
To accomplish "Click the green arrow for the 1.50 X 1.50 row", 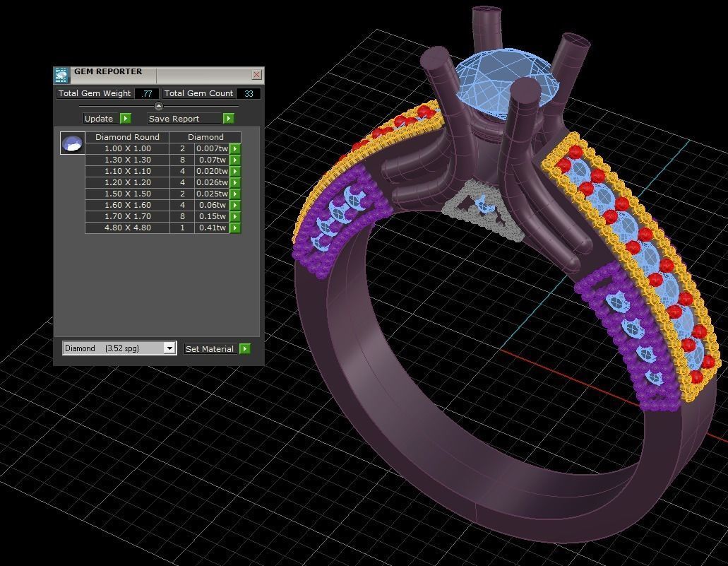I will (235, 194).
